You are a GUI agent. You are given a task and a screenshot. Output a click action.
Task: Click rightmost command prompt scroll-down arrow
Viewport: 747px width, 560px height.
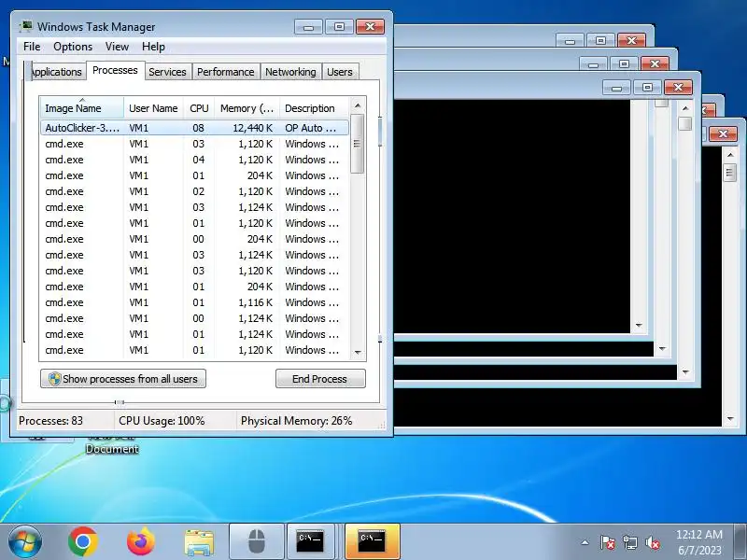click(730, 418)
